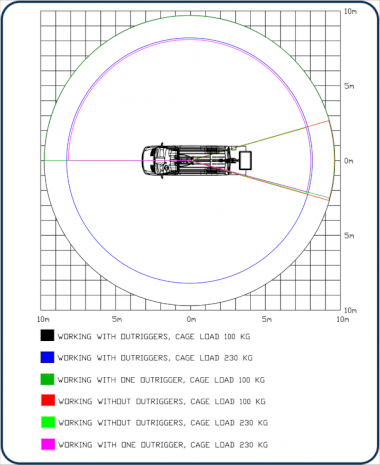Screen dimensions: 380x465
Task: Click the top 10m label on right axis
Action: (350, 11)
